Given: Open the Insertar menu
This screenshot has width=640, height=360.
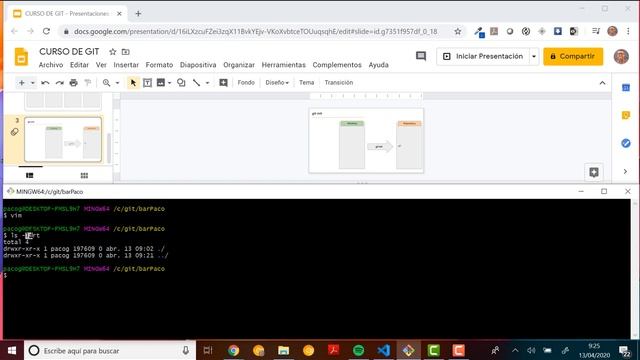Looking at the screenshot, I should point(126,65).
